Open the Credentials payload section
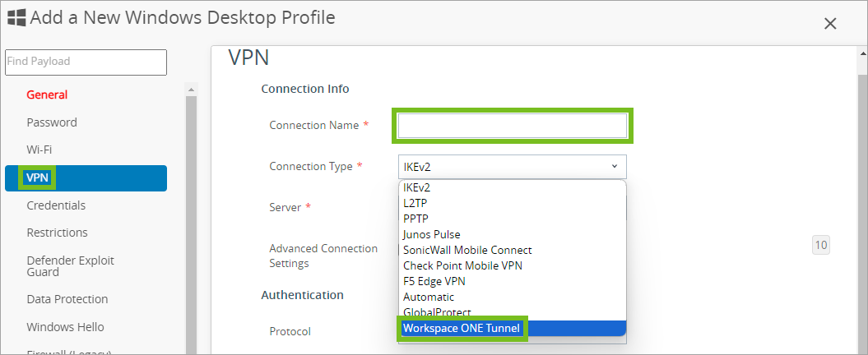 pyautogui.click(x=56, y=205)
